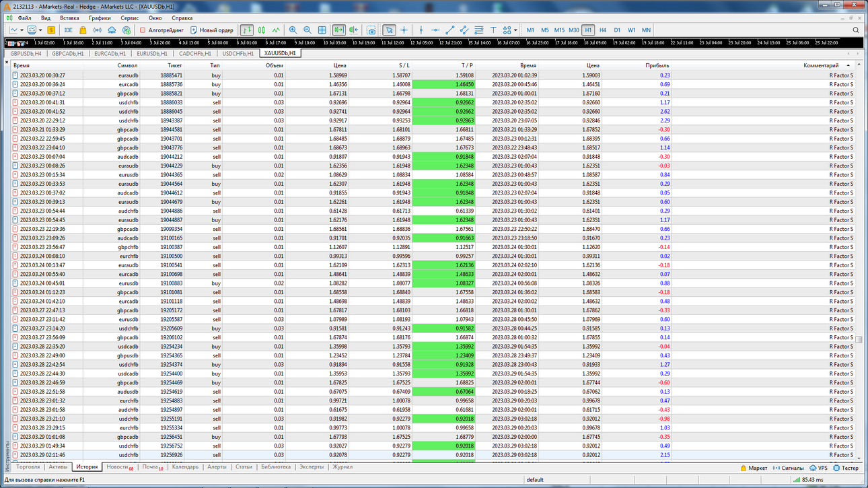Open the Market shopping bag icon

point(83,30)
